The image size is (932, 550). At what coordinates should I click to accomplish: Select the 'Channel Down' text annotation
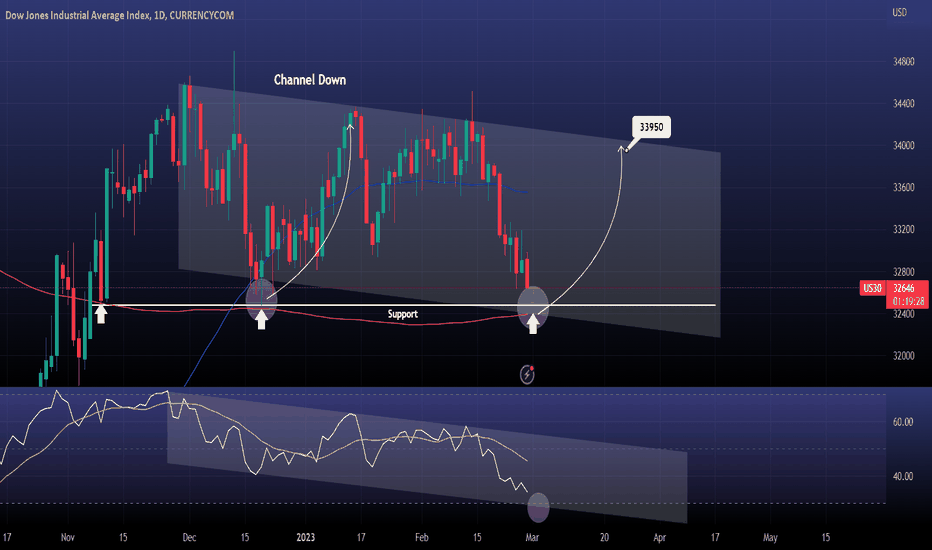(x=310, y=80)
